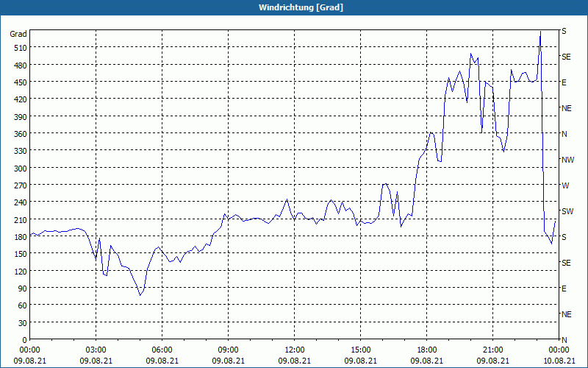Click the NE compass label between 390 and 420
Screen dimensions: 588x368
pyautogui.click(x=566, y=108)
